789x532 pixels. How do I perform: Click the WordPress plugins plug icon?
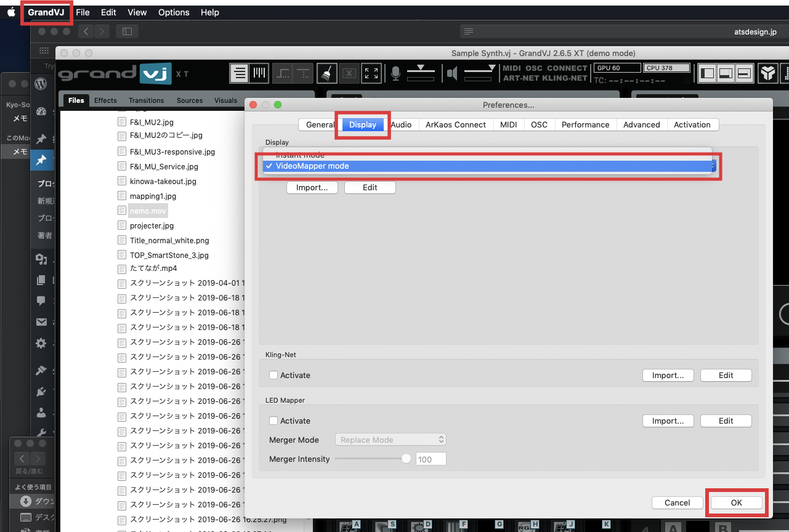[x=41, y=391]
